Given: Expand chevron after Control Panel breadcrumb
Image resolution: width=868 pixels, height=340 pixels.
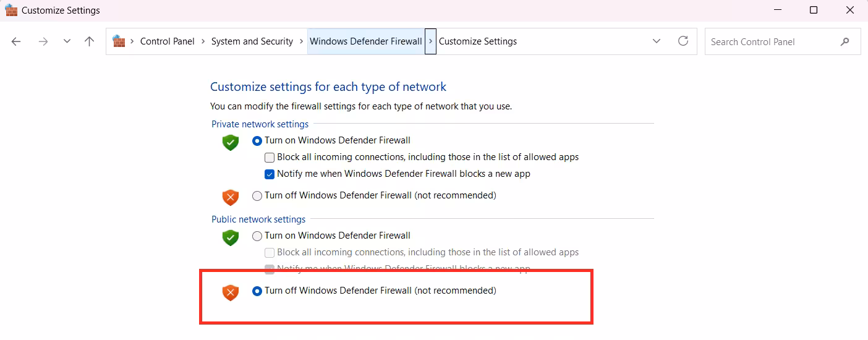Looking at the screenshot, I should [x=203, y=41].
